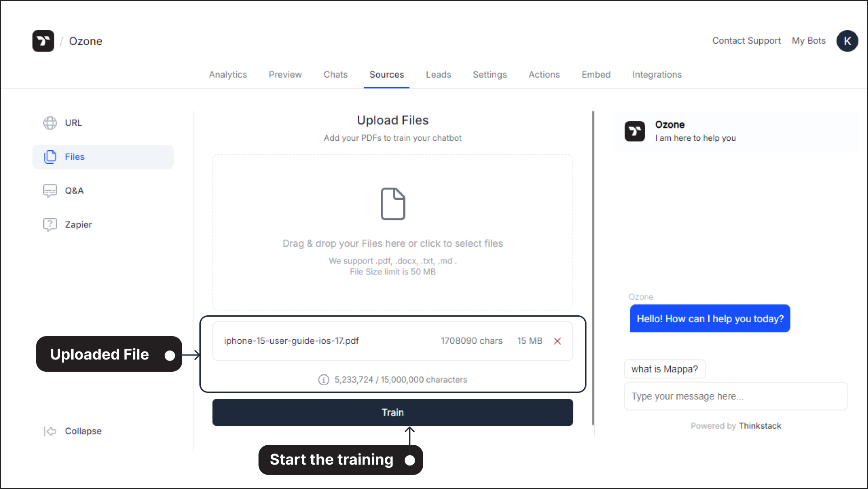Viewport: 868px width, 489px height.
Task: Click the info icon near character count
Action: (323, 379)
